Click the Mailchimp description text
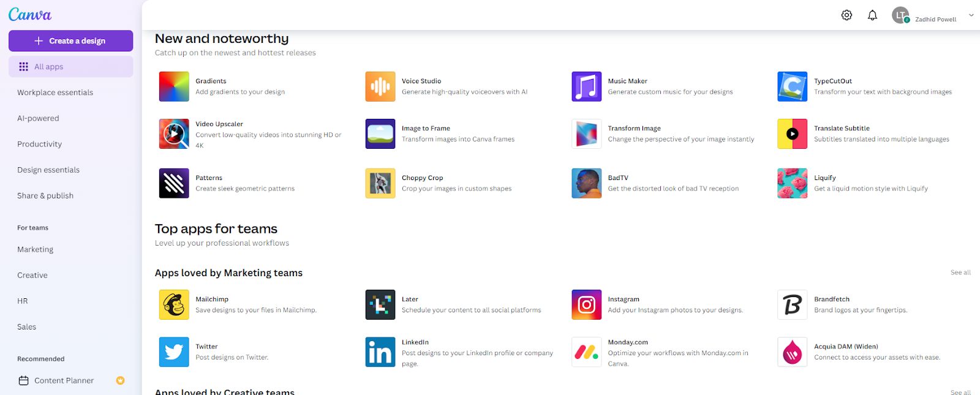 (256, 310)
